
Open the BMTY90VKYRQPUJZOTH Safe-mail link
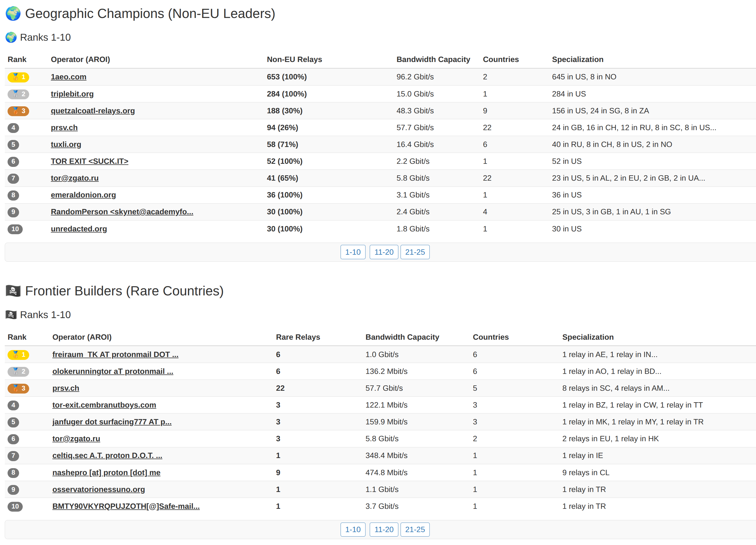126,506
